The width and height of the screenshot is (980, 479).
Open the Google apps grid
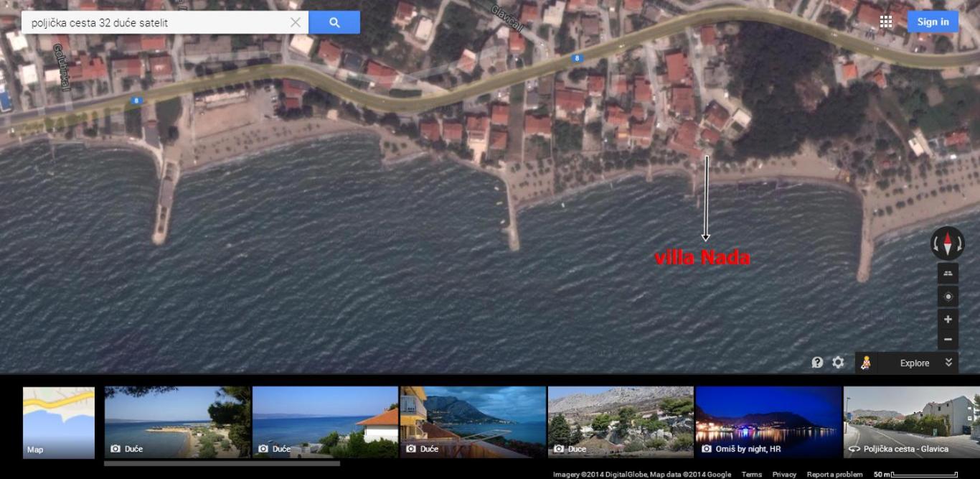pos(886,22)
